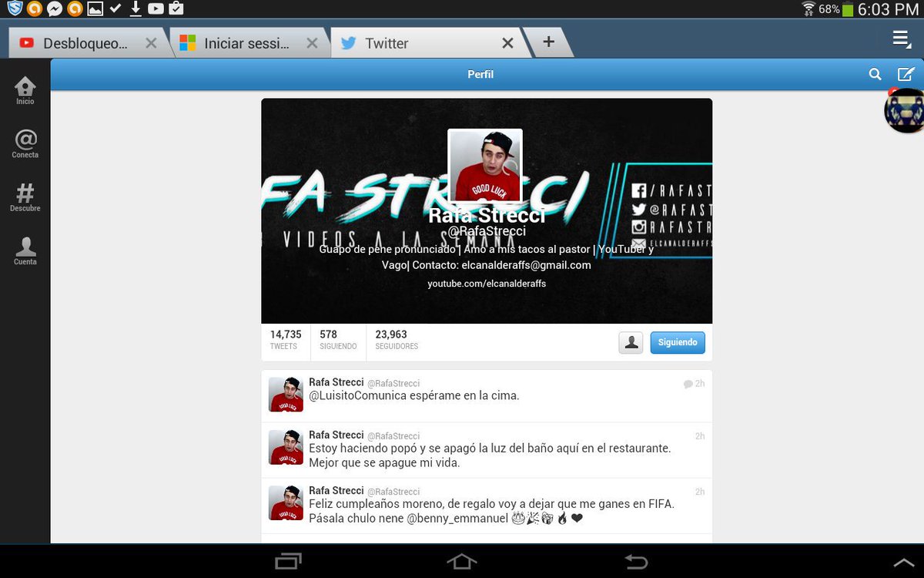Open the Descubre hashtag icon
The image size is (924, 578).
25,197
